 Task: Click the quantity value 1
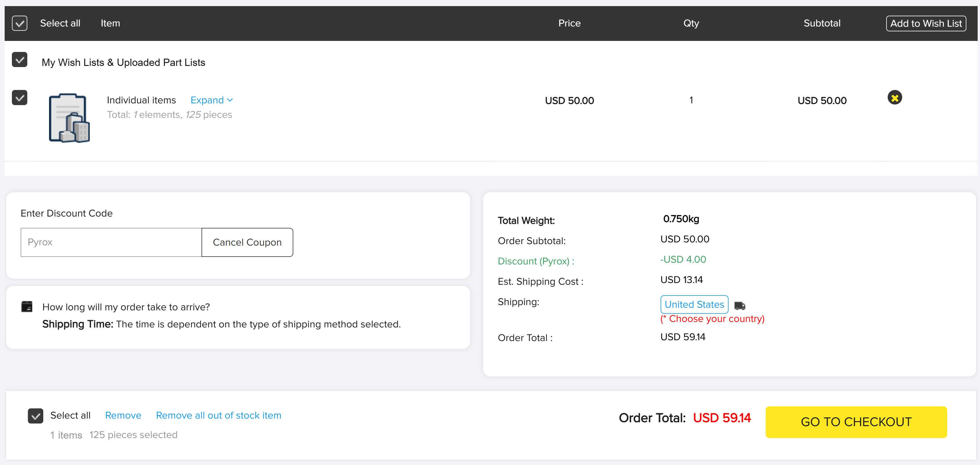click(691, 100)
